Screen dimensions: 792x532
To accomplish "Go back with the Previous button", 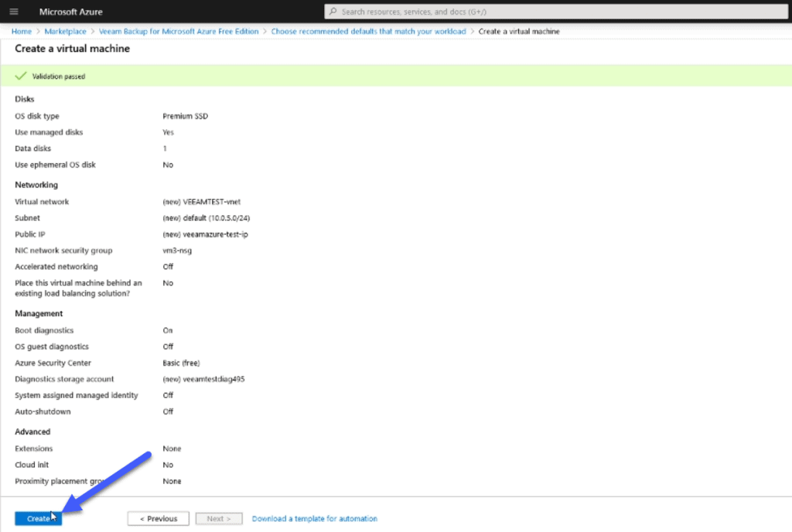I will [x=158, y=518].
